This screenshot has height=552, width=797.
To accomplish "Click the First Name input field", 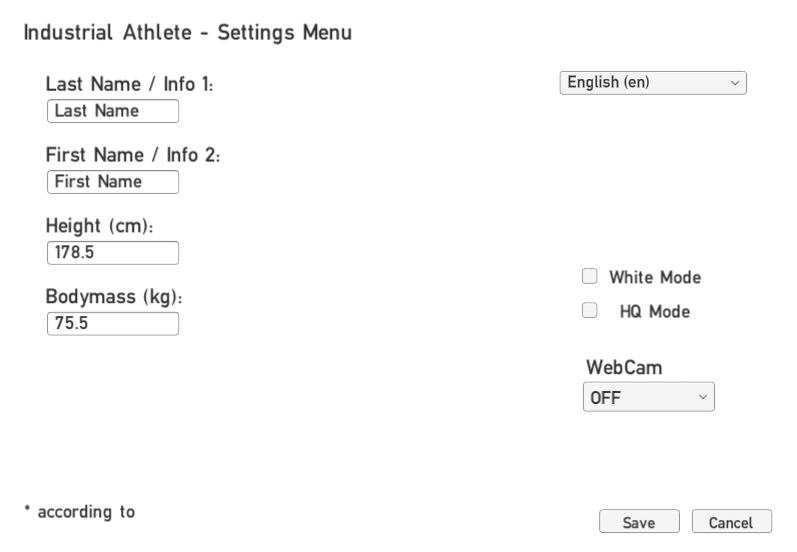I will tap(112, 182).
